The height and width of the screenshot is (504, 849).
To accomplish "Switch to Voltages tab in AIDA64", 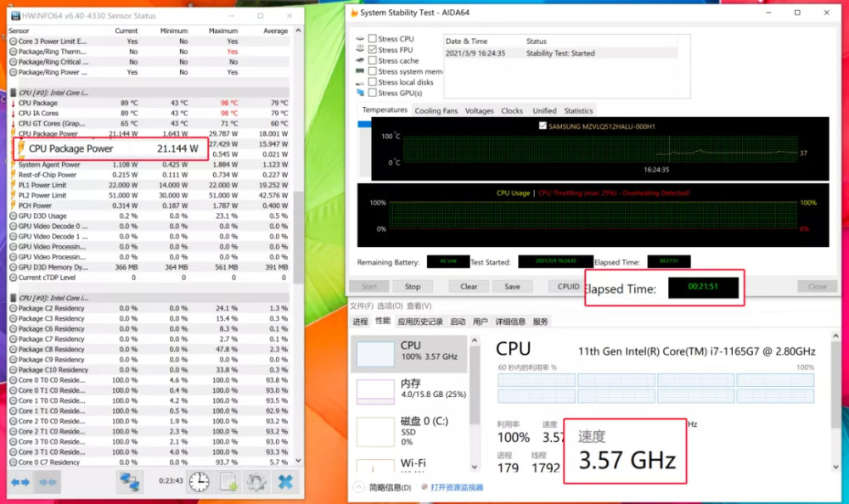I will tap(479, 110).
